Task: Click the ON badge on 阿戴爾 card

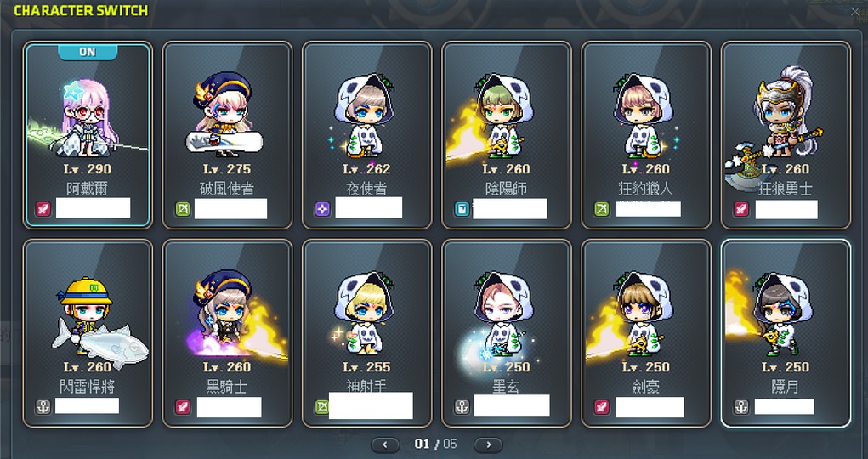Action: pos(88,52)
